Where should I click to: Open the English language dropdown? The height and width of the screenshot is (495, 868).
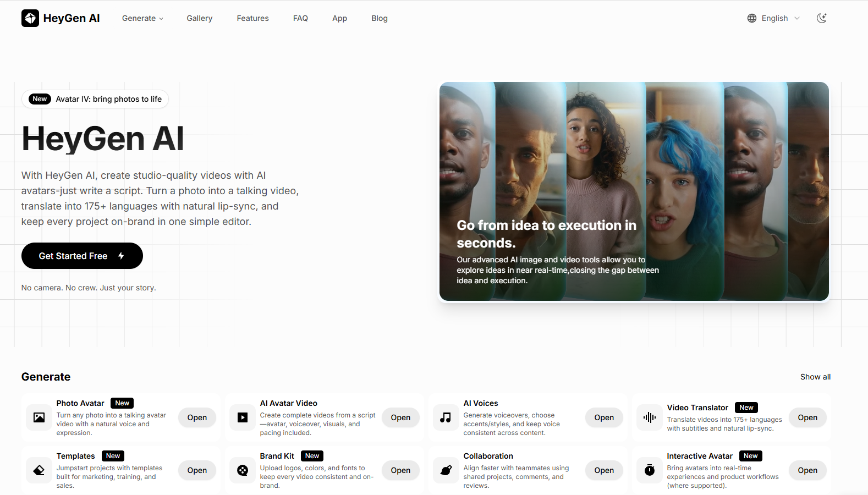point(773,18)
